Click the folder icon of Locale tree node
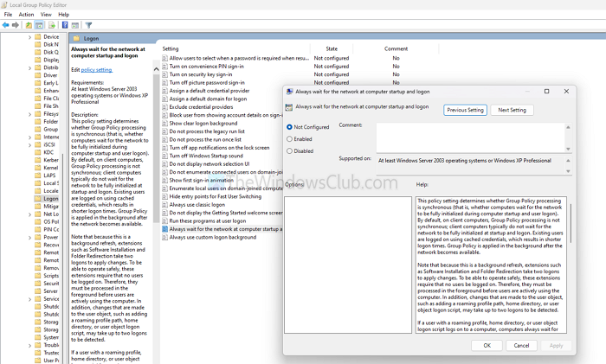606x364 pixels. click(x=37, y=191)
